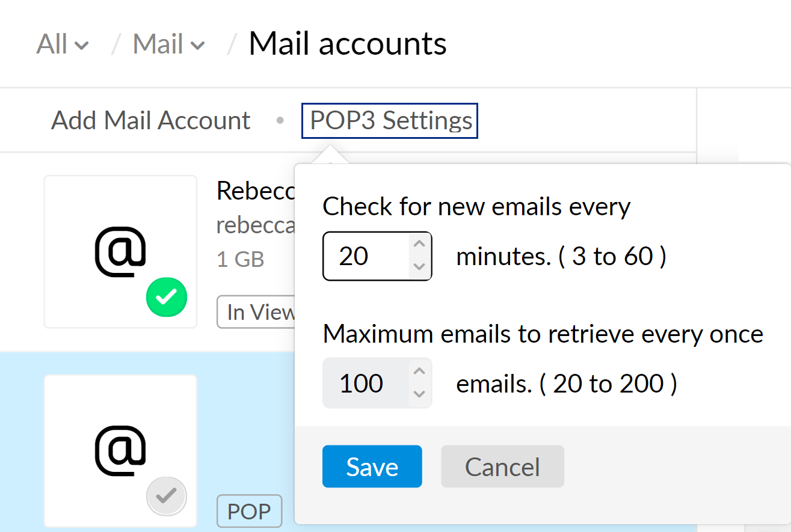Click the gray checkmark on the POP account

coord(167,496)
